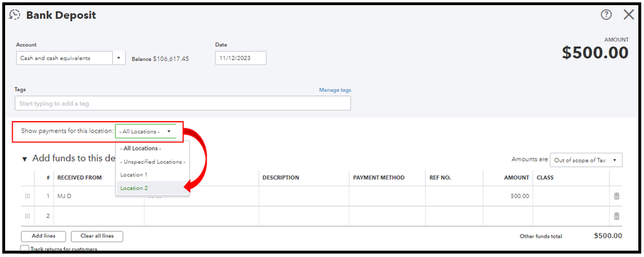Click the AMOUNT column header
The width and height of the screenshot is (644, 257).
click(x=516, y=178)
